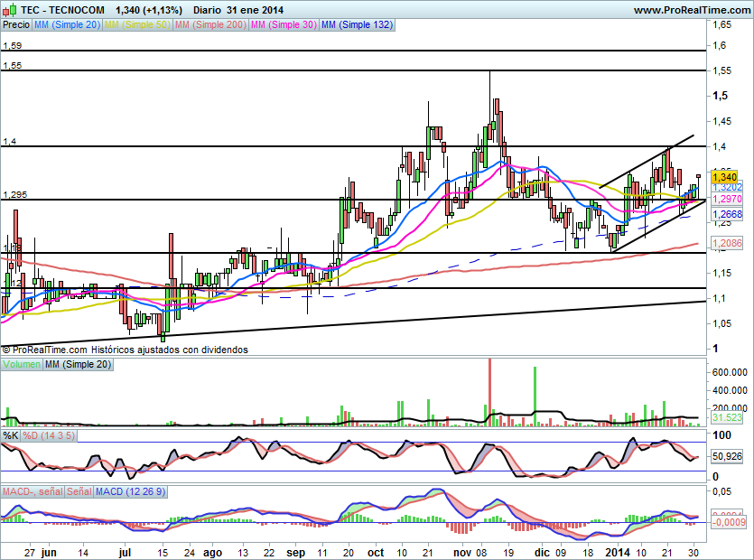Select MM (Simple 132) dark blue label
754x560 pixels.
(x=357, y=24)
